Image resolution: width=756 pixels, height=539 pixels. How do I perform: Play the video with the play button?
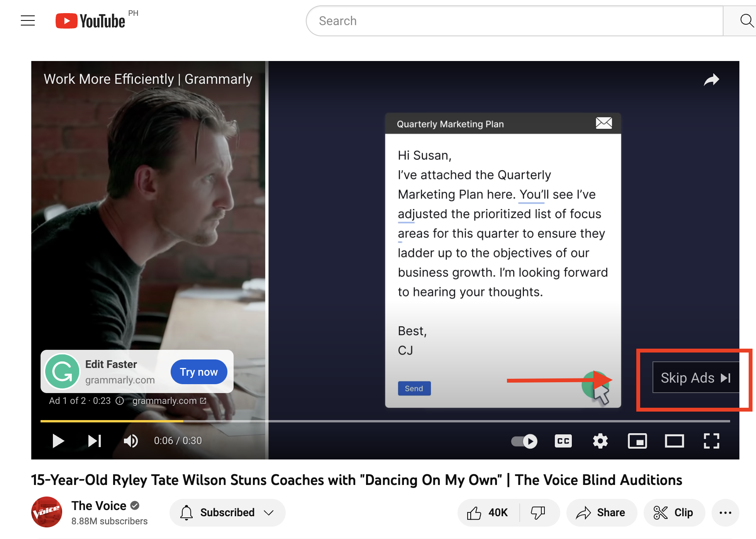[x=58, y=441]
